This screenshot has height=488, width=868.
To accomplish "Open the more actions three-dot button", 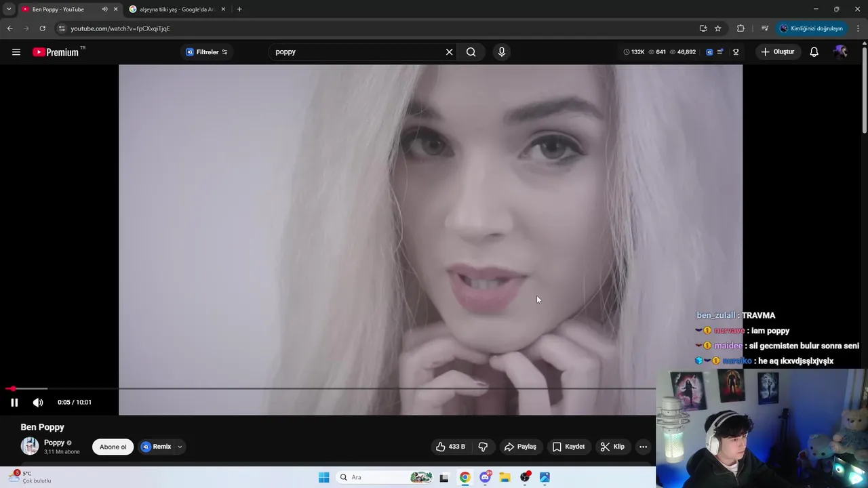I will pos(643,447).
